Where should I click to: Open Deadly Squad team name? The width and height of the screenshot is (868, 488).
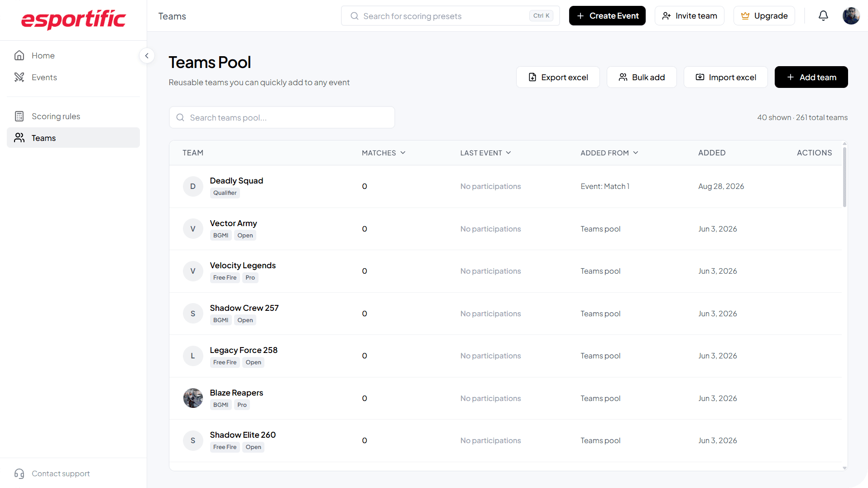tap(236, 180)
